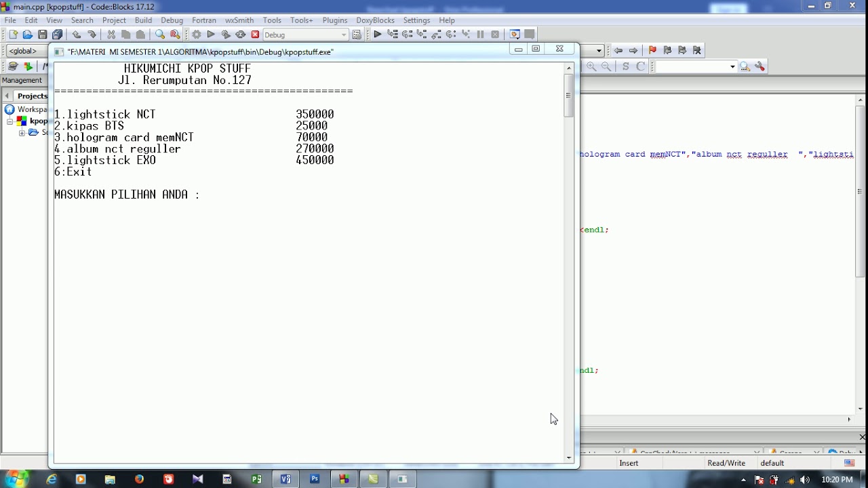Image resolution: width=868 pixels, height=488 pixels.
Task: Click the Replace toolbar icon
Action: click(175, 35)
